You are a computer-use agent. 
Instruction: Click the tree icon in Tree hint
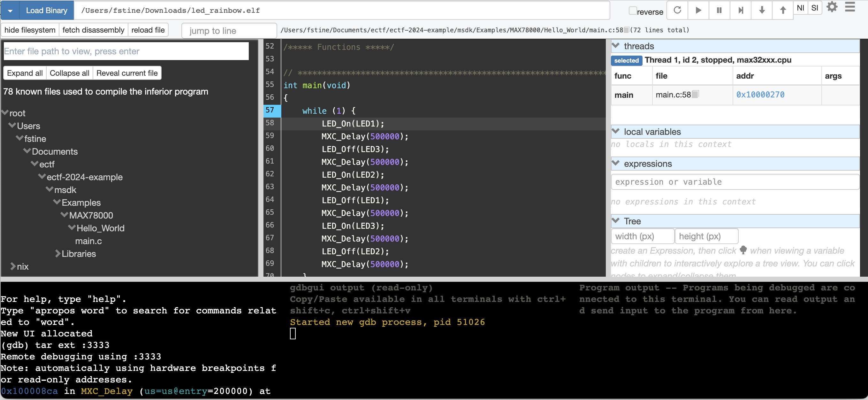coord(743,250)
